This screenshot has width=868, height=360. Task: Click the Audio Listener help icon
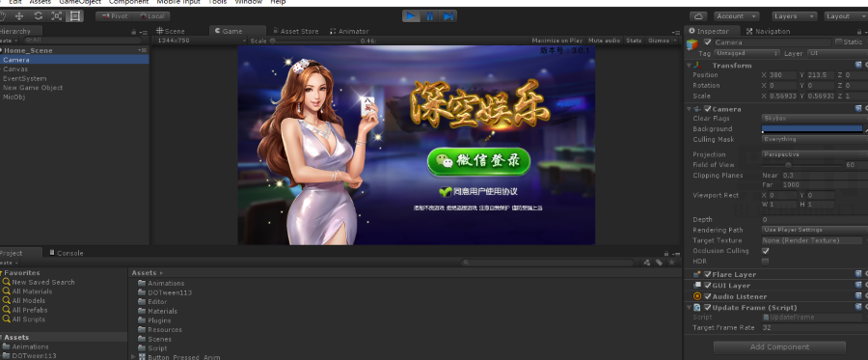coord(858,296)
